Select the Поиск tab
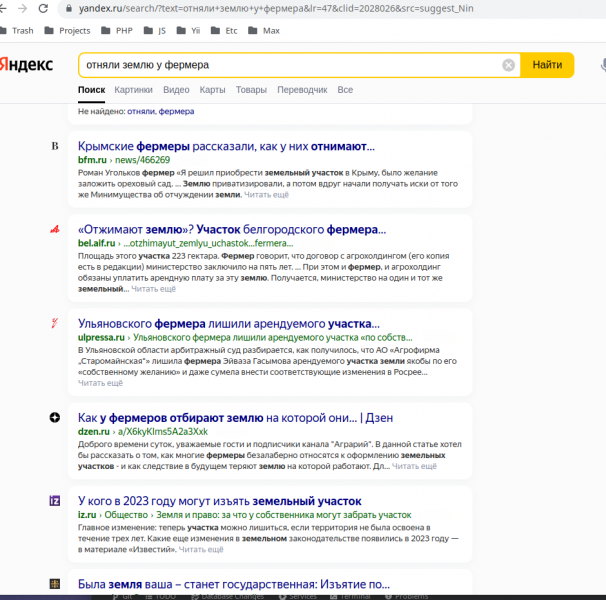Image resolution: width=606 pixels, height=600 pixels. click(92, 90)
